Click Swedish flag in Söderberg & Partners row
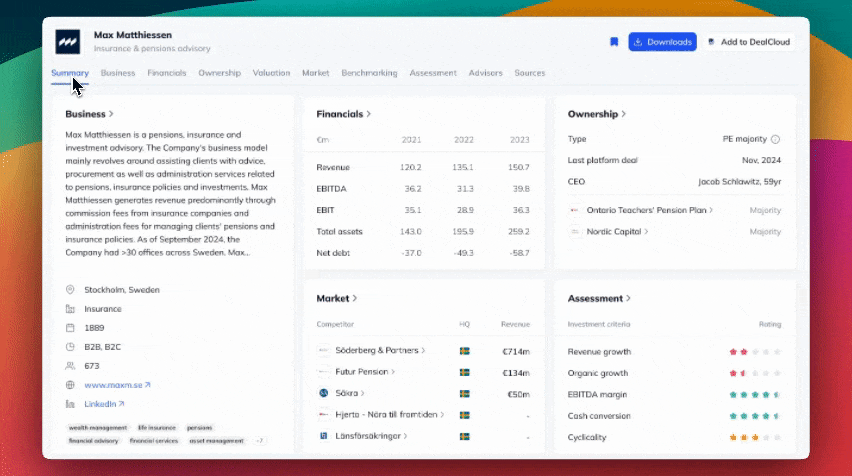The width and height of the screenshot is (852, 476). tap(465, 351)
